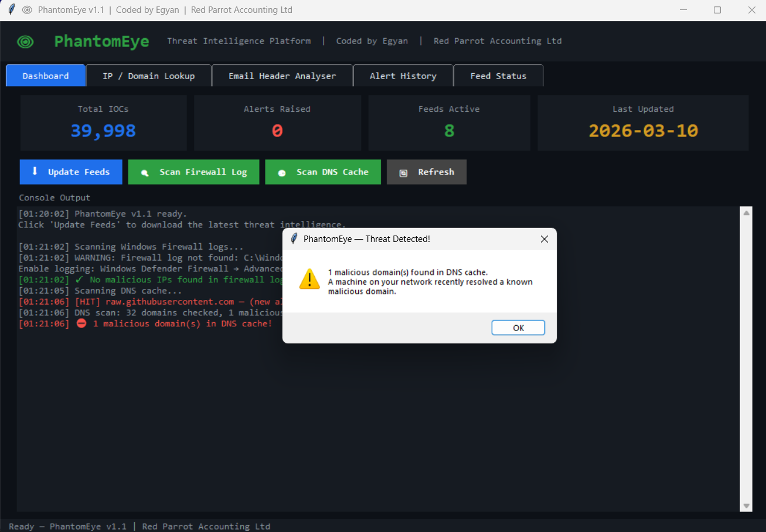Click the small eye icon in the main title bar
The image size is (766, 532).
coord(27,10)
